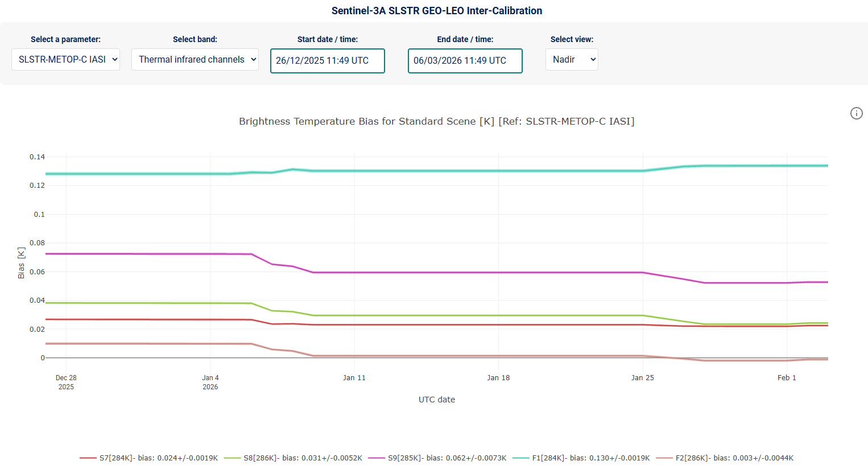The height and width of the screenshot is (465, 868).
Task: Click the Brightness Temperature Bias chart title
Action: point(437,121)
